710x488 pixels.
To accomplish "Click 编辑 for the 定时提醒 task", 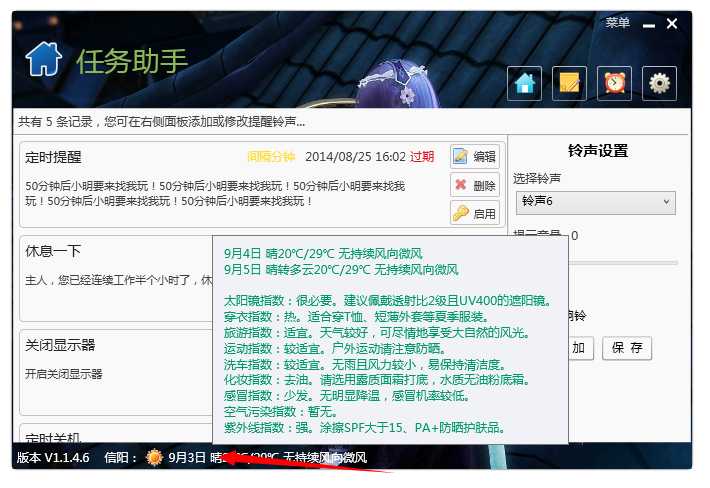I will click(x=475, y=156).
